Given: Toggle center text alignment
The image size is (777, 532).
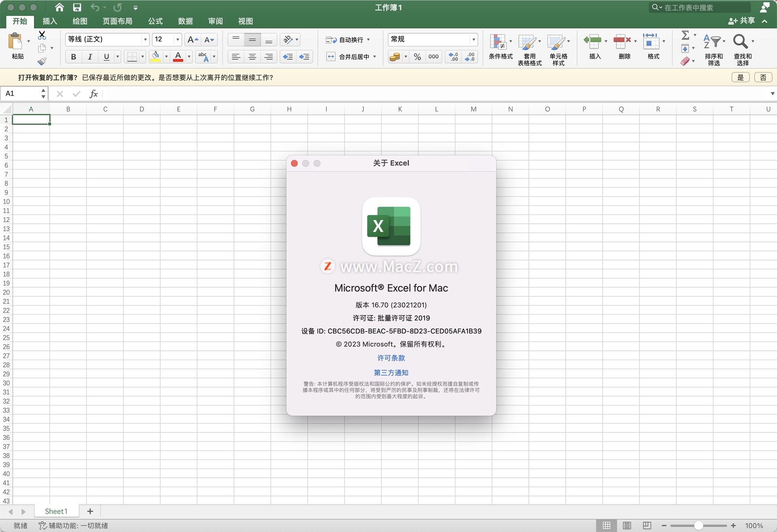Looking at the screenshot, I should (252, 57).
